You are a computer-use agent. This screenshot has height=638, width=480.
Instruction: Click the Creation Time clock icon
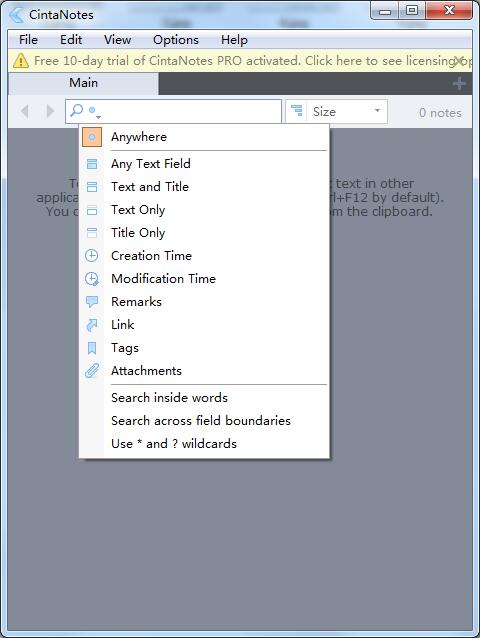click(92, 256)
